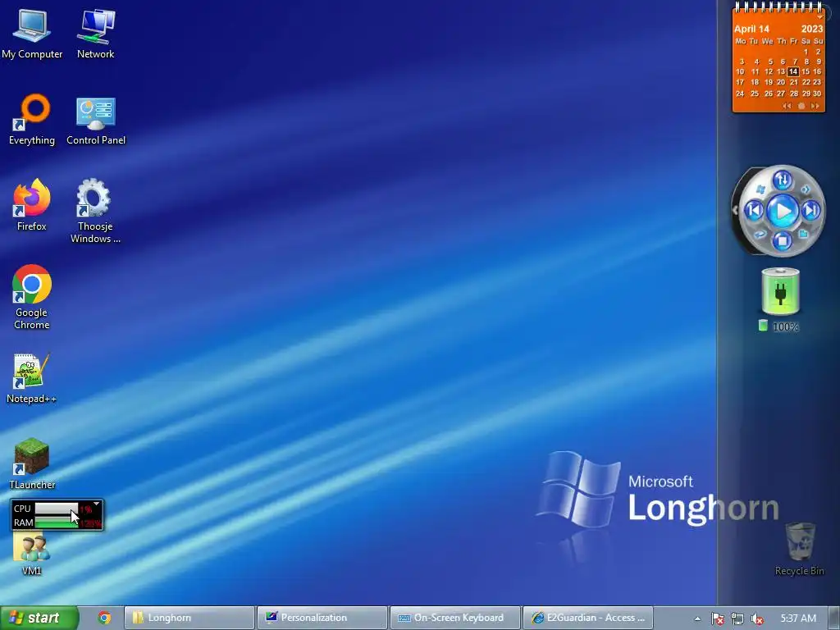The height and width of the screenshot is (630, 840).
Task: Open Action Center flag tray icon
Action: 718,619
